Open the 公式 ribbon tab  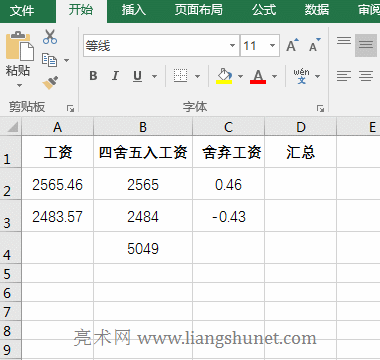[264, 10]
